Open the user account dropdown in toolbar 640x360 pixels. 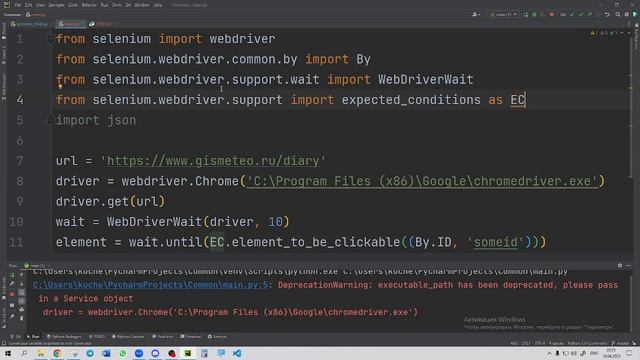point(476,15)
